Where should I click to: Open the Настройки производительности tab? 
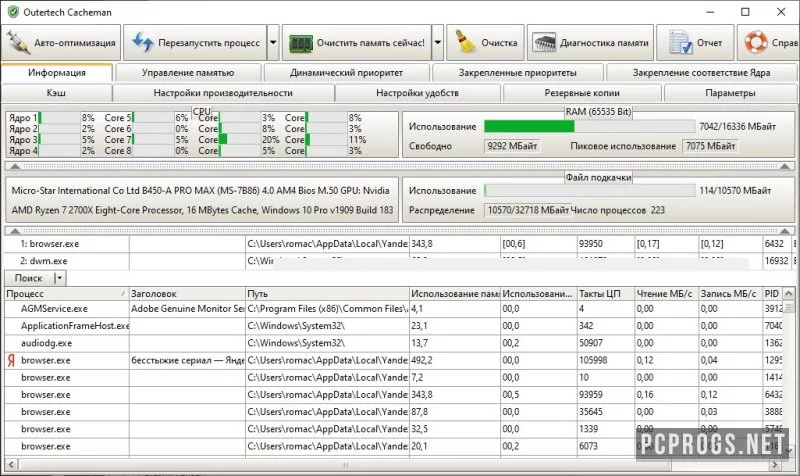223,93
